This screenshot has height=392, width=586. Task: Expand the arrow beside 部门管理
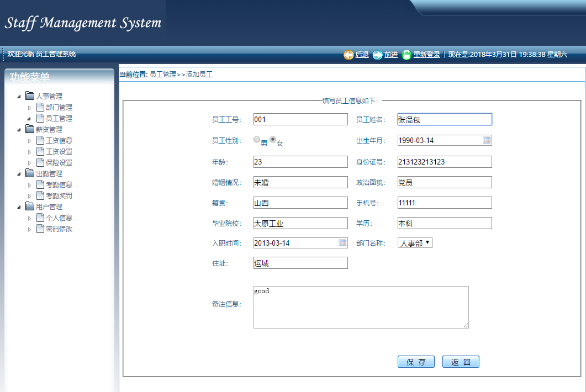coord(30,108)
